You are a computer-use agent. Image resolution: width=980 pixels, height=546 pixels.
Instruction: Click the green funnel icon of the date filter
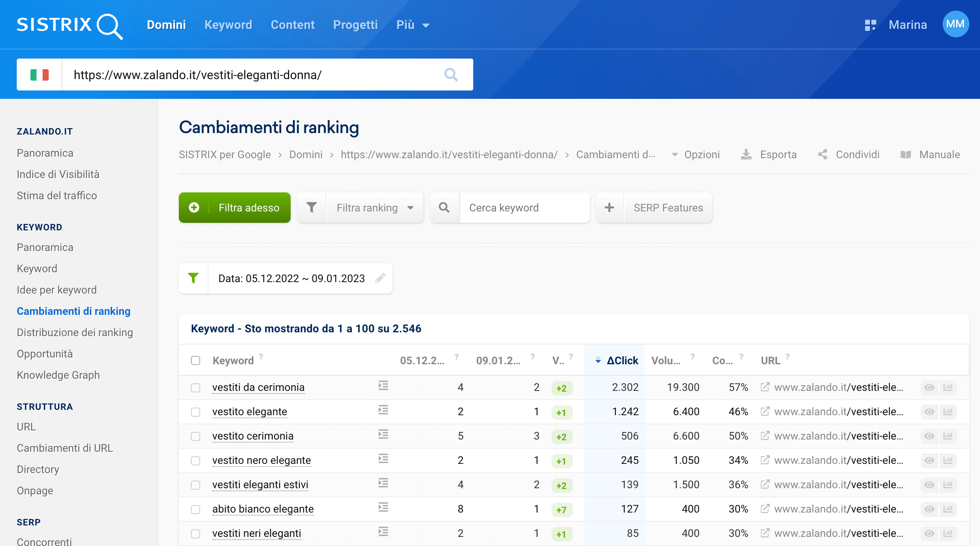click(x=193, y=278)
